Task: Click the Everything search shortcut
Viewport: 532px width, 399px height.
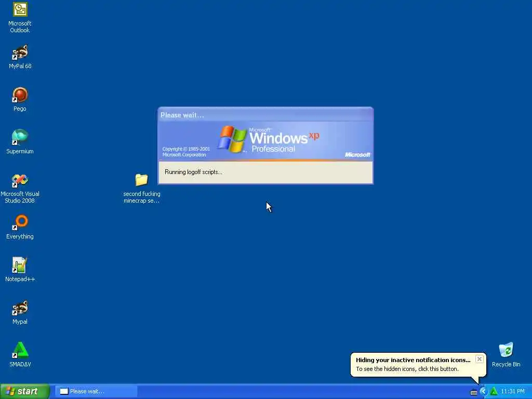Action: click(x=20, y=228)
